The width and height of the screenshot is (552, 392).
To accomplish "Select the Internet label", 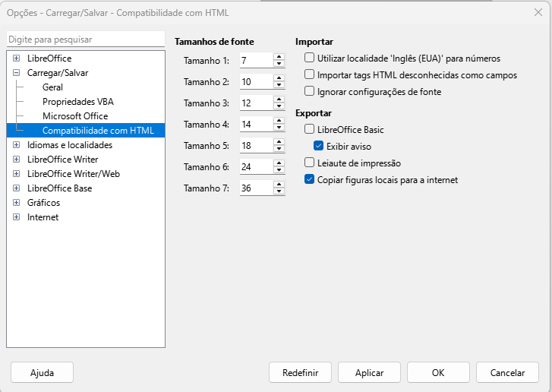I will tap(43, 217).
